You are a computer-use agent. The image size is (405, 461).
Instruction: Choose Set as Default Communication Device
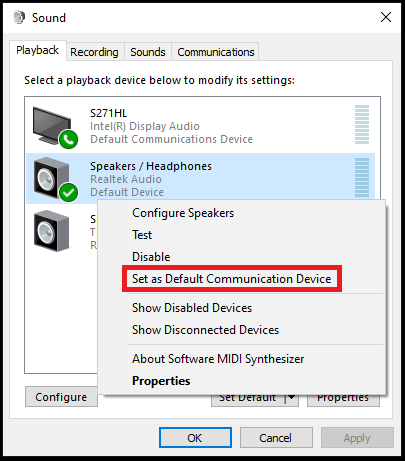coord(232,279)
